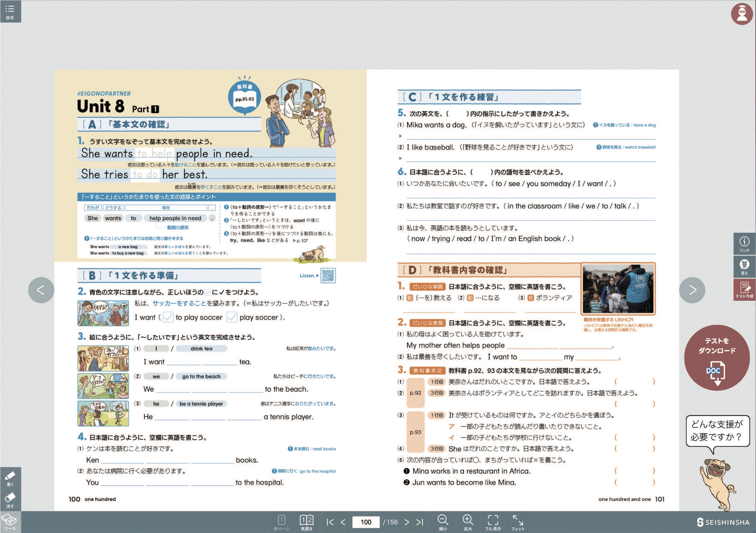
Task: Open test creation (テスト作成) tool
Action: [x=744, y=290]
